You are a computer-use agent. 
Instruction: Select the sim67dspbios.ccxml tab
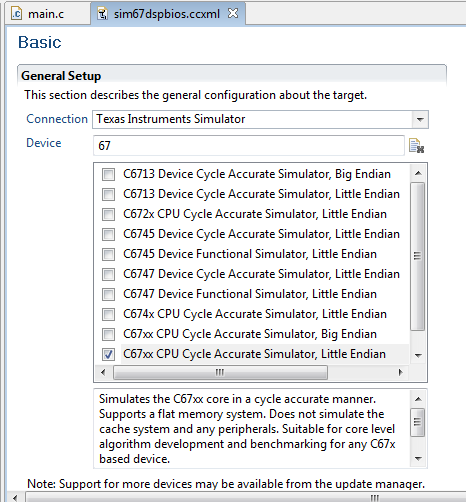point(167,14)
